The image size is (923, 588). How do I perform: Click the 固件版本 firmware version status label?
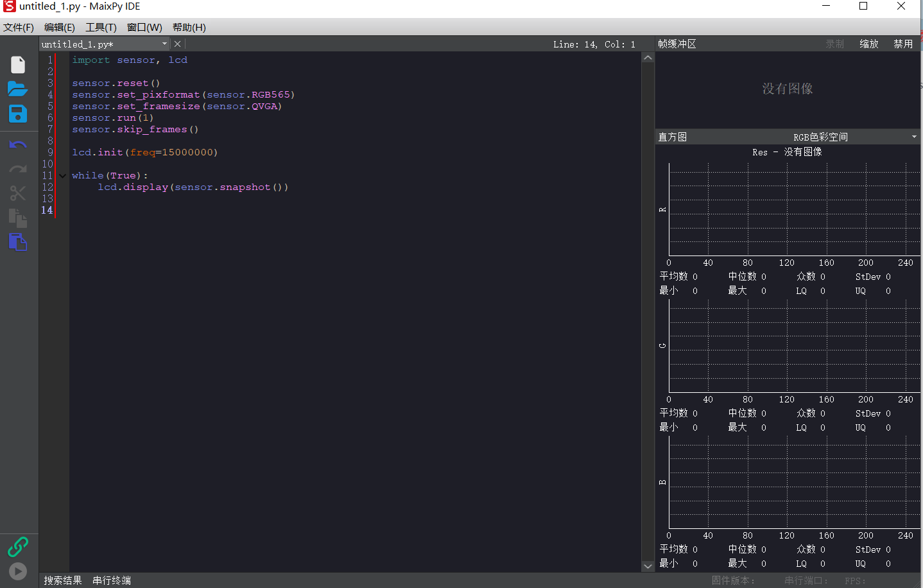pos(733,580)
